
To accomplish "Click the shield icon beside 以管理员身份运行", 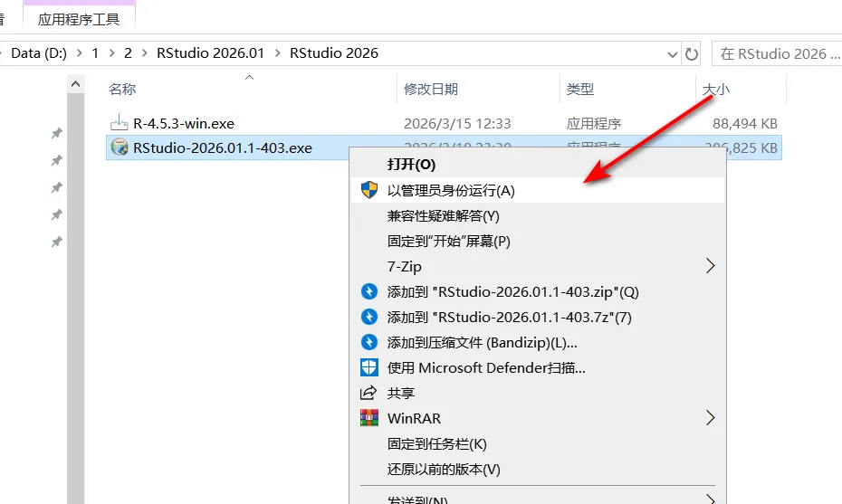I will click(x=369, y=189).
